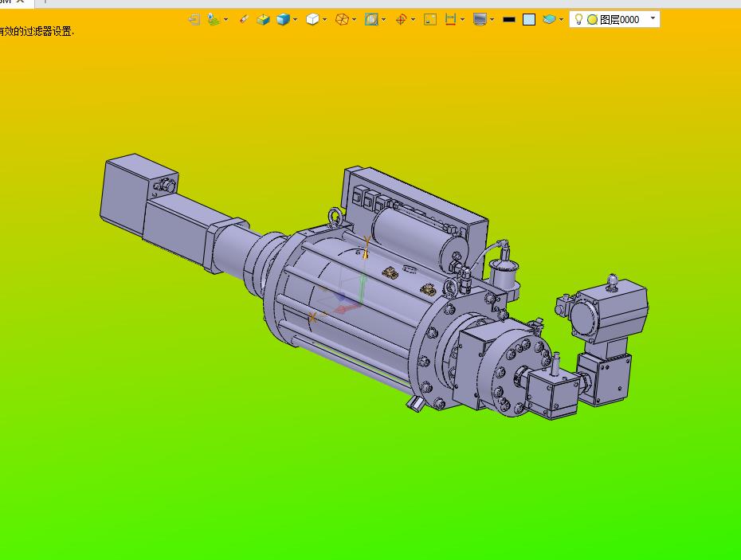Click the white cube view icon

pos(312,19)
